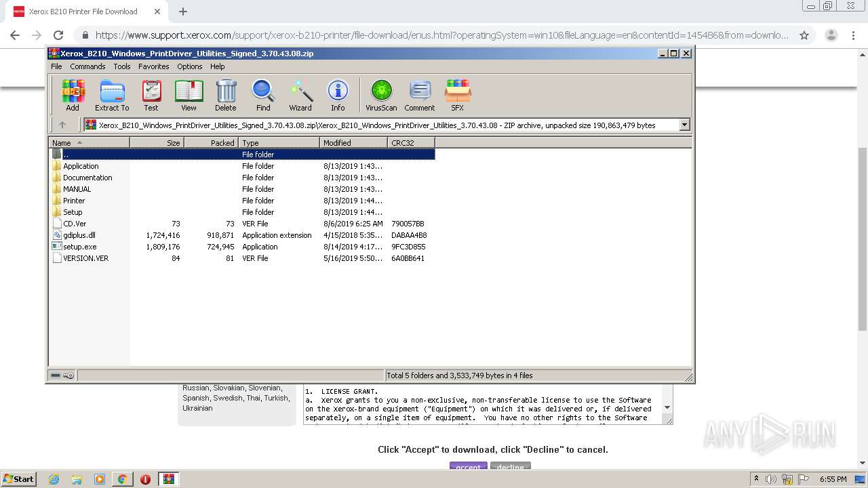
Task: Expand the archive path dropdown
Action: point(684,125)
